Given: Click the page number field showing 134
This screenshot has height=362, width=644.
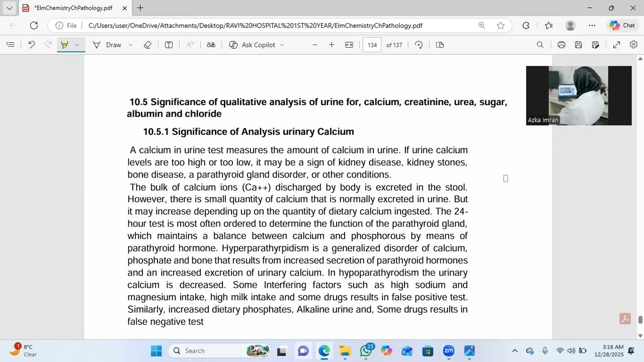Looking at the screenshot, I should (372, 45).
